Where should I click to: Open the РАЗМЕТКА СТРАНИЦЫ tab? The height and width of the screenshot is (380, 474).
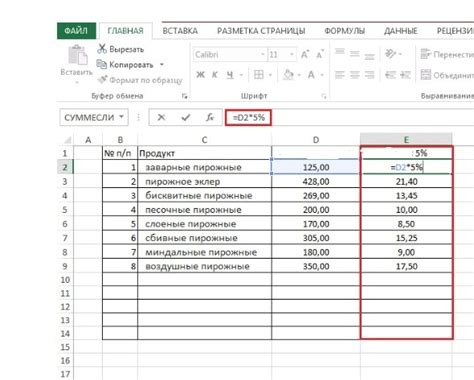[261, 31]
